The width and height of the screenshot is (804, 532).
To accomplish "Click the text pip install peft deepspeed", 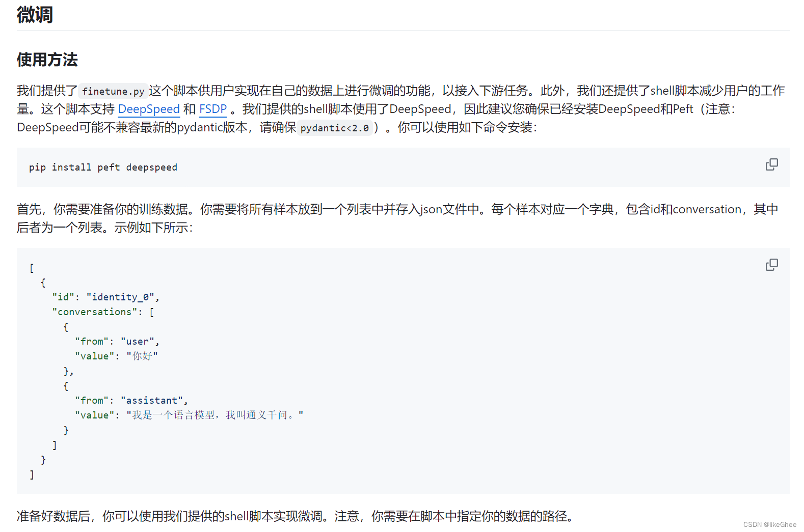I will point(103,167).
